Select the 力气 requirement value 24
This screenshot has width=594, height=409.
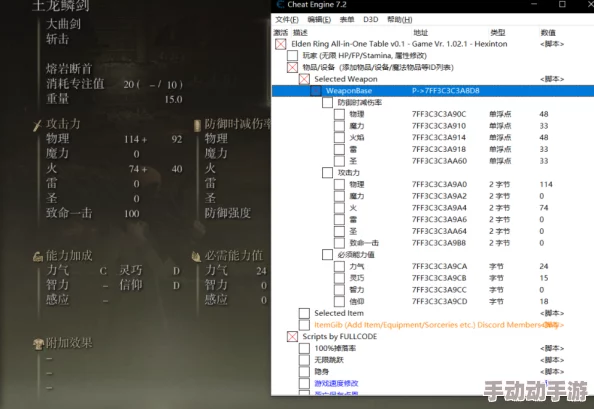pyautogui.click(x=544, y=266)
